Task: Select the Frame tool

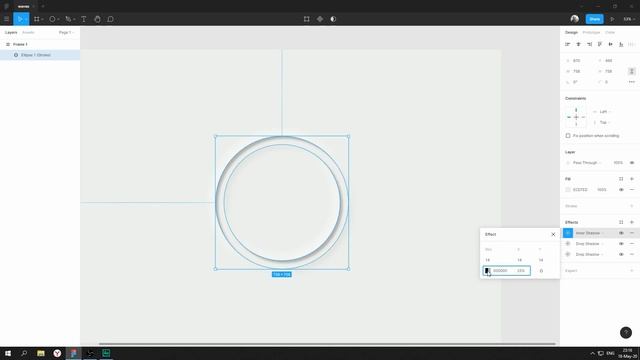Action: tap(37, 19)
